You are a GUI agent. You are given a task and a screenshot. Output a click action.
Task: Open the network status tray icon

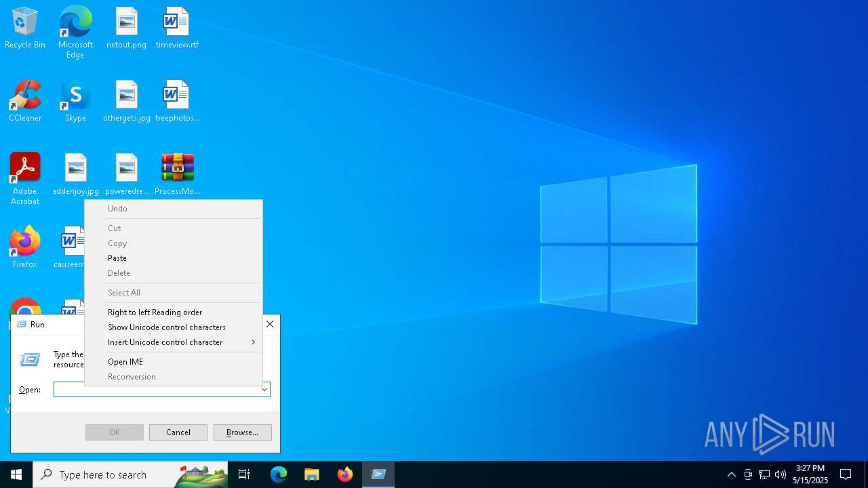764,474
